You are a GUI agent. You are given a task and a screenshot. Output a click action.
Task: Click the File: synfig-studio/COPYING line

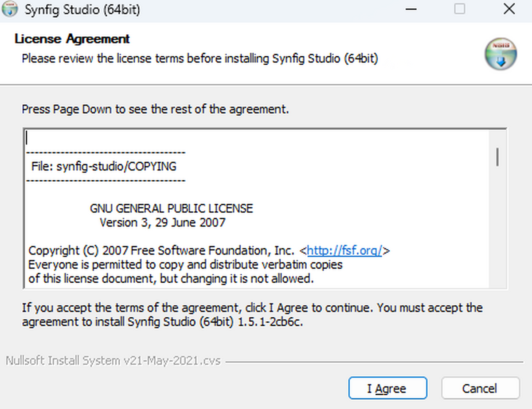point(104,167)
